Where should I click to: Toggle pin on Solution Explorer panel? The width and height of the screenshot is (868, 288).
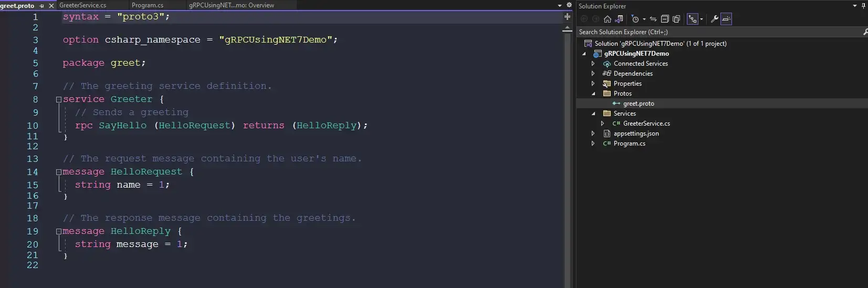point(864,6)
